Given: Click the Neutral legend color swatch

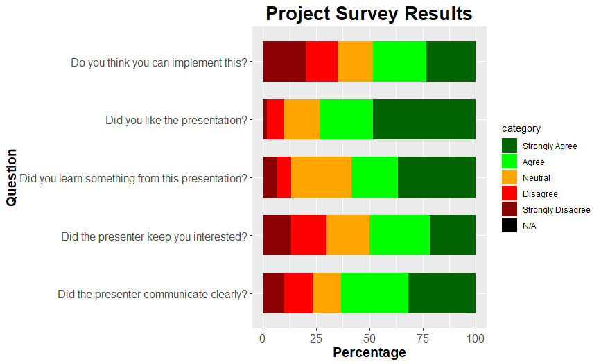Looking at the screenshot, I should (x=509, y=177).
